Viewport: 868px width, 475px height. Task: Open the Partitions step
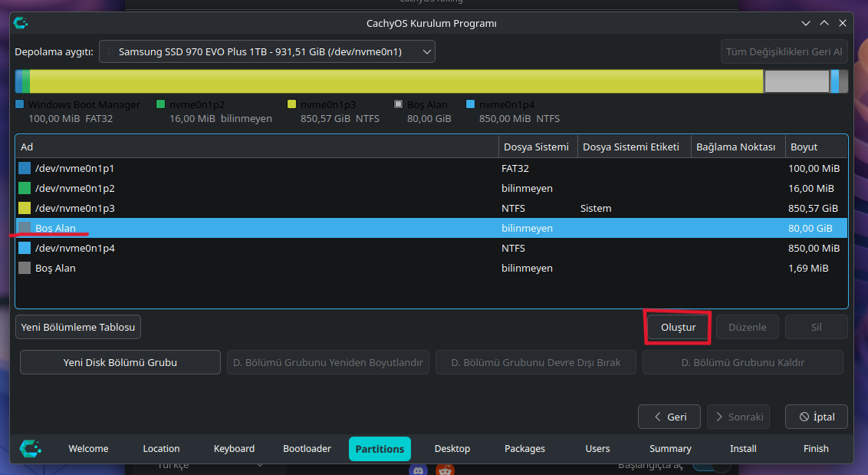[380, 448]
